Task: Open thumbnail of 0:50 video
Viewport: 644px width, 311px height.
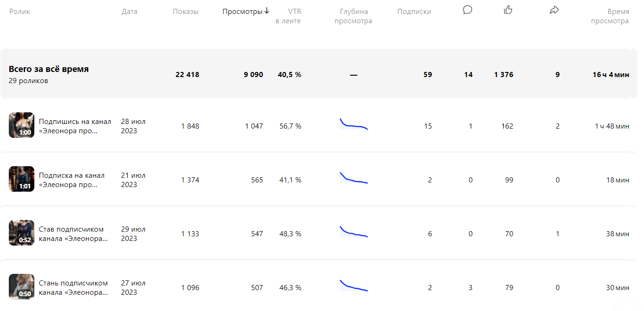Action: 21,287
